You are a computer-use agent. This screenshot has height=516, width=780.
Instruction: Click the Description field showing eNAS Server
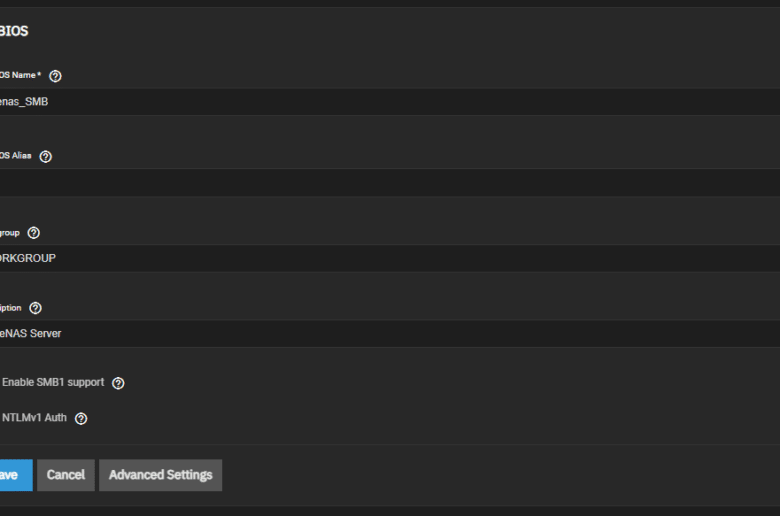pos(390,333)
